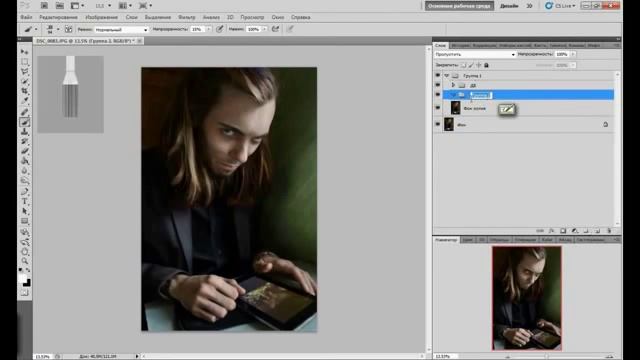Select the Brush tool in toolbox
The width and height of the screenshot is (640, 360).
coord(25,122)
